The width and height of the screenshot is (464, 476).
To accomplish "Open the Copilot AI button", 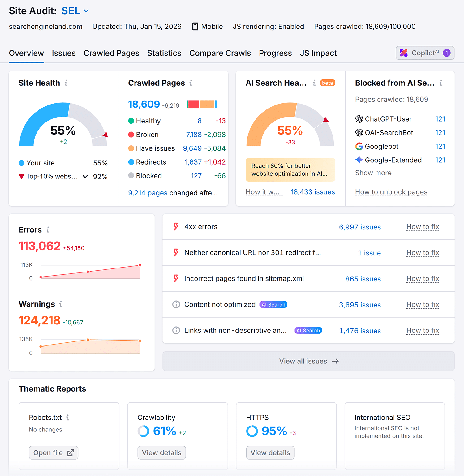I will point(425,53).
